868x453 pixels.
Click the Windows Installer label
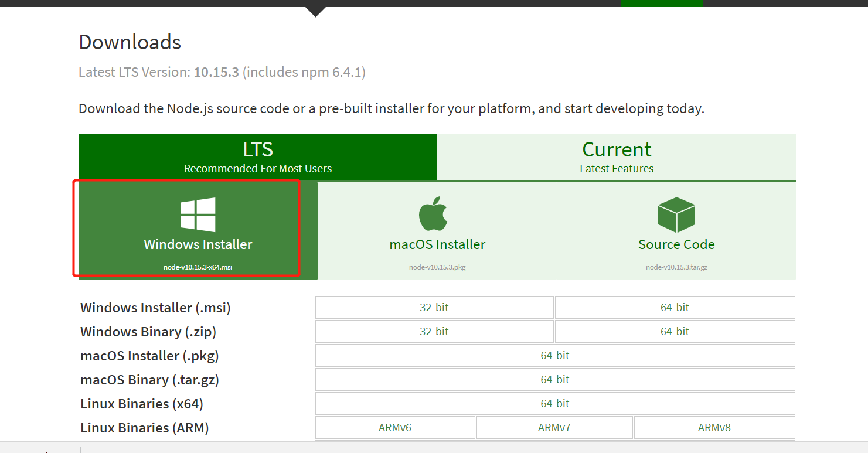198,244
